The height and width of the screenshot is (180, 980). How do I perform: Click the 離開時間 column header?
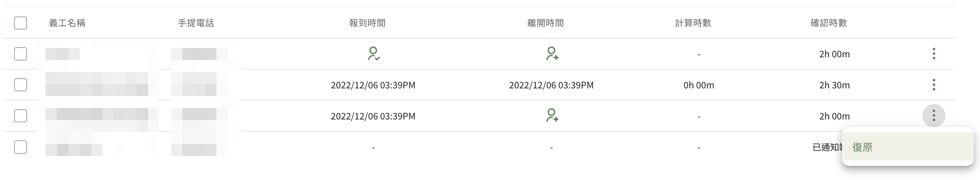[x=546, y=23]
